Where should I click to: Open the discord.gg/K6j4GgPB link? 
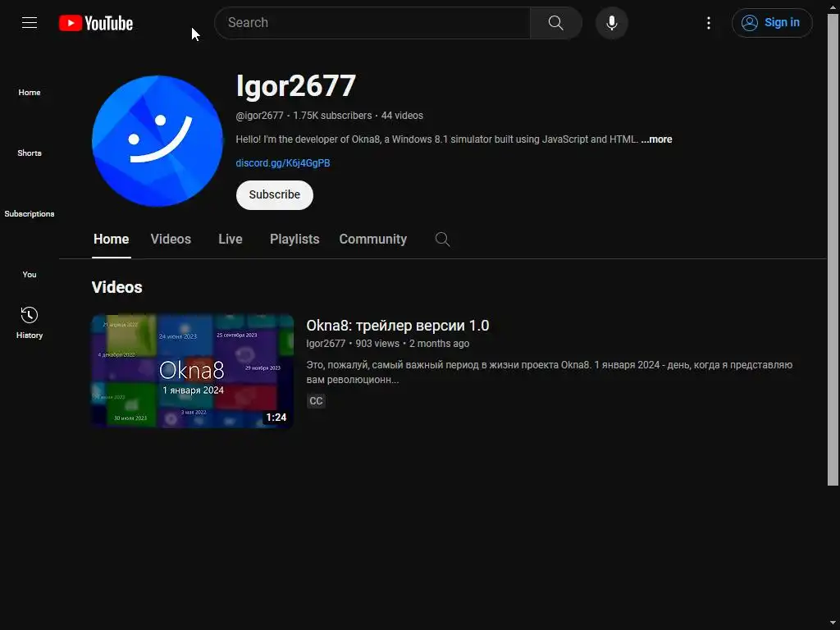pyautogui.click(x=283, y=163)
